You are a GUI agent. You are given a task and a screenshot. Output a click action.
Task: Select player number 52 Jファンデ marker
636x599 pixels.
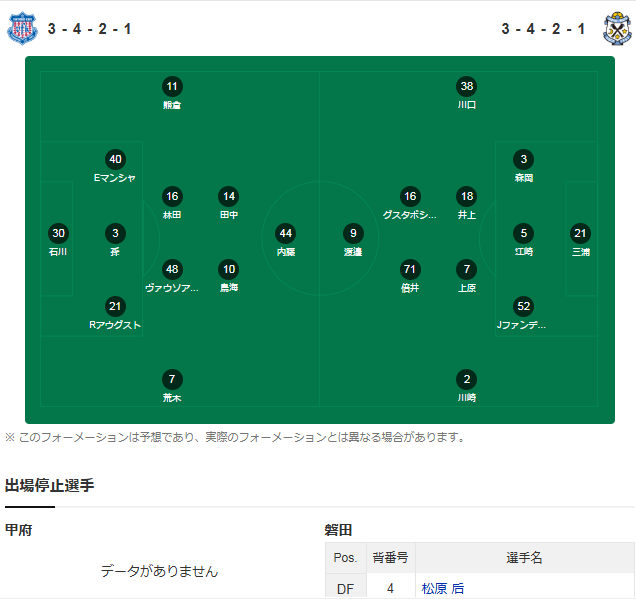click(x=523, y=306)
